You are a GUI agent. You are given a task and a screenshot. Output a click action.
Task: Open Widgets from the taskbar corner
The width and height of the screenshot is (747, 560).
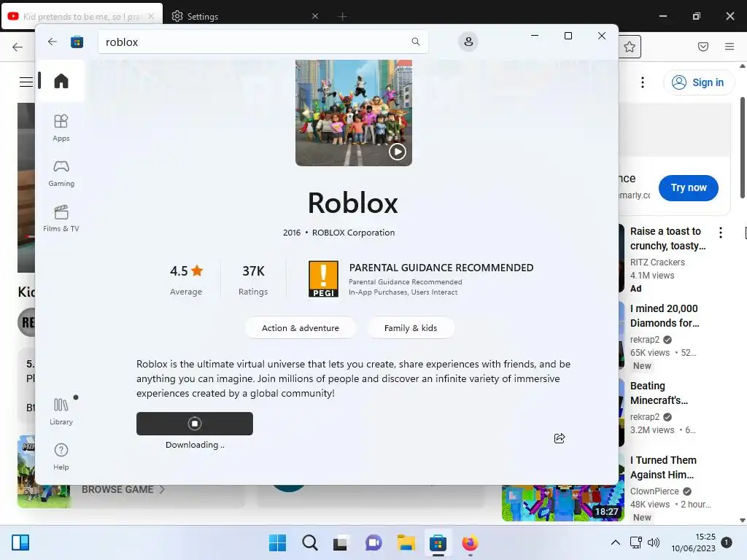20,542
